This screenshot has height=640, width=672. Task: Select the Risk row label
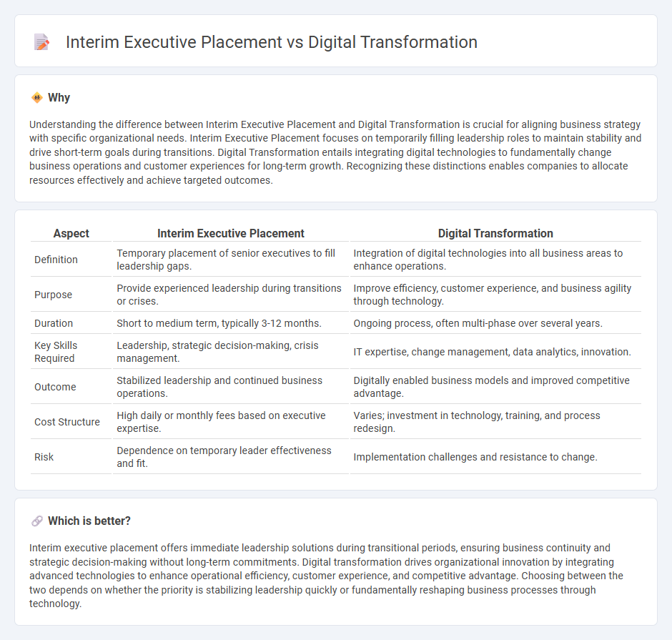click(44, 457)
